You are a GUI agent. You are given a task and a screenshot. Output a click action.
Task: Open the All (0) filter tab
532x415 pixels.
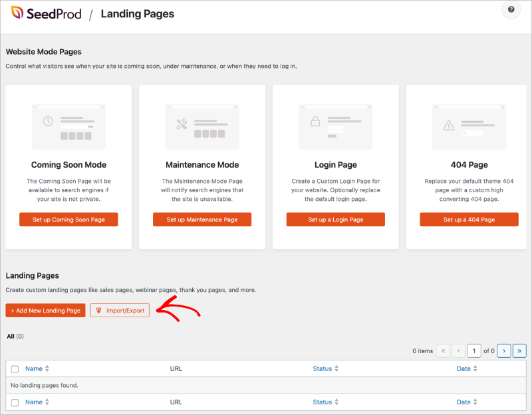click(11, 336)
